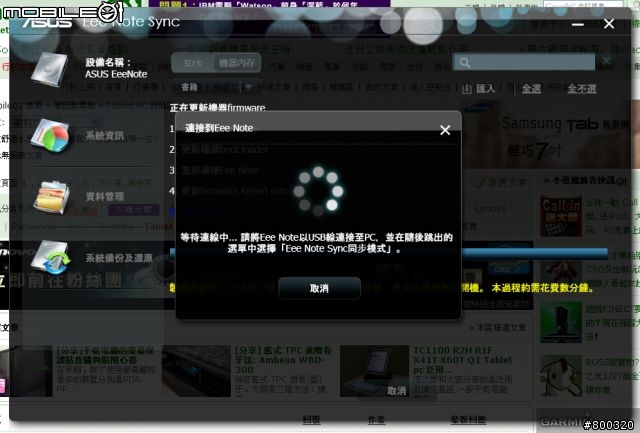Switch to 機器內存 storage tab

click(x=237, y=63)
